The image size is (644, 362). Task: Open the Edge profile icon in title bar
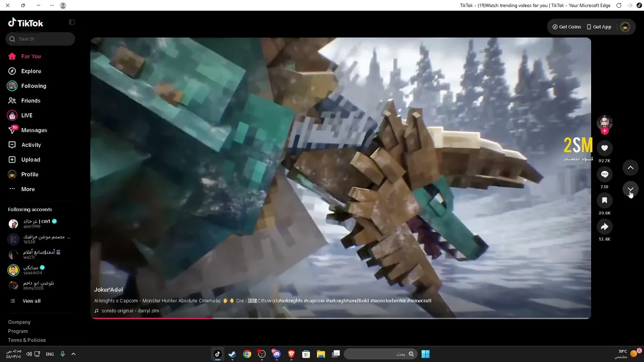tap(63, 6)
